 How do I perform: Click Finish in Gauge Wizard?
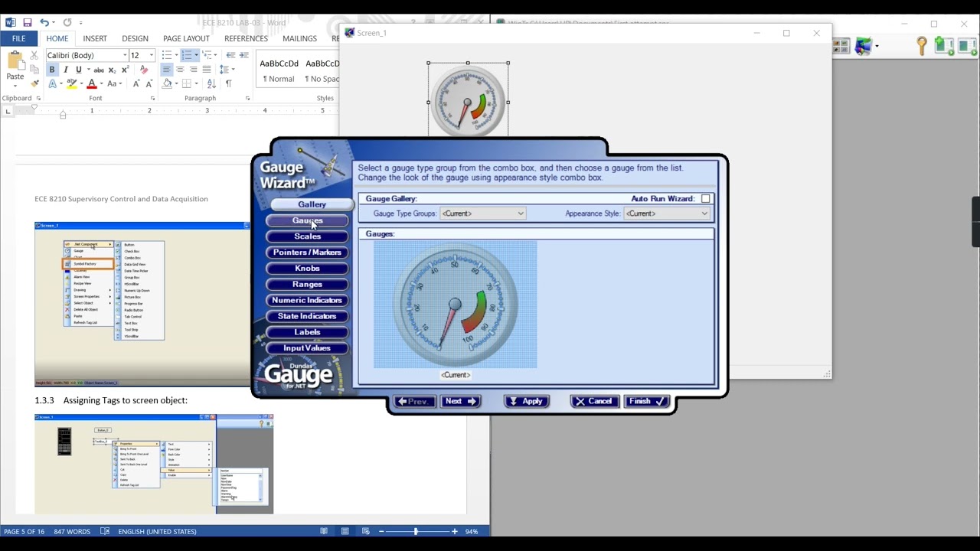[647, 401]
